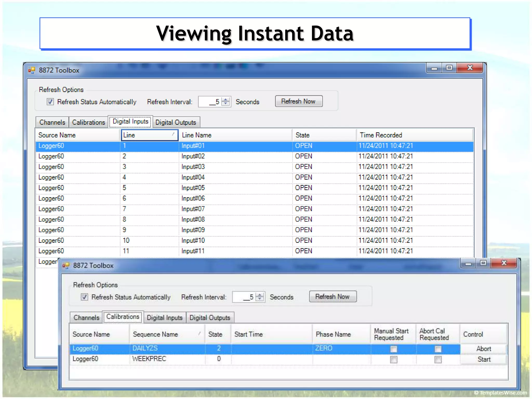532x399 pixels.
Task: Toggle Refresh Status Automatically in back window
Action: click(50, 102)
